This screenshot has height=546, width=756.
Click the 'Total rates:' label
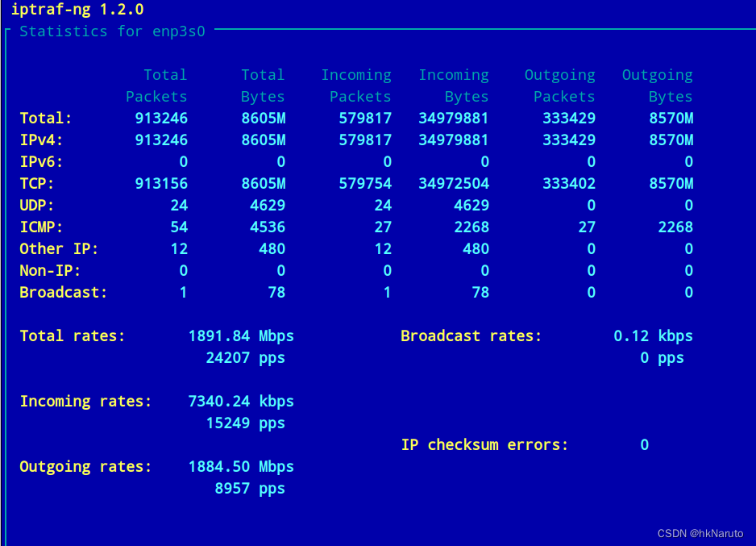pos(73,336)
